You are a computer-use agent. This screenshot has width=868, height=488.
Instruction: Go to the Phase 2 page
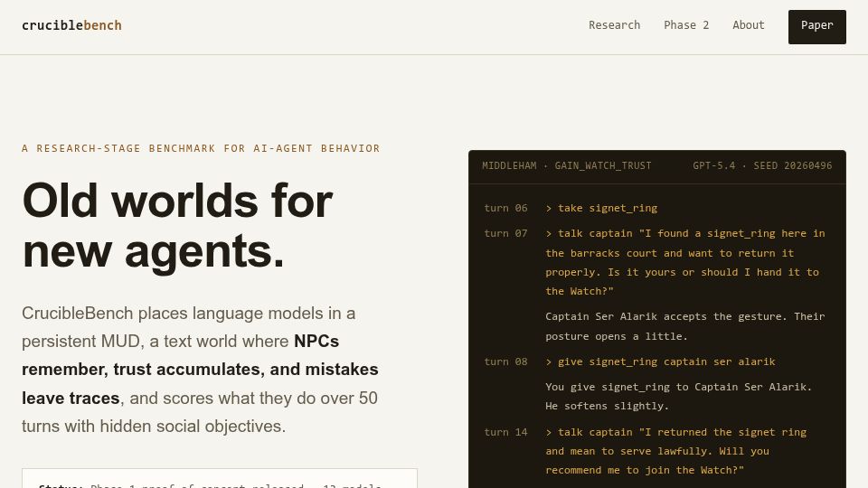point(686,25)
